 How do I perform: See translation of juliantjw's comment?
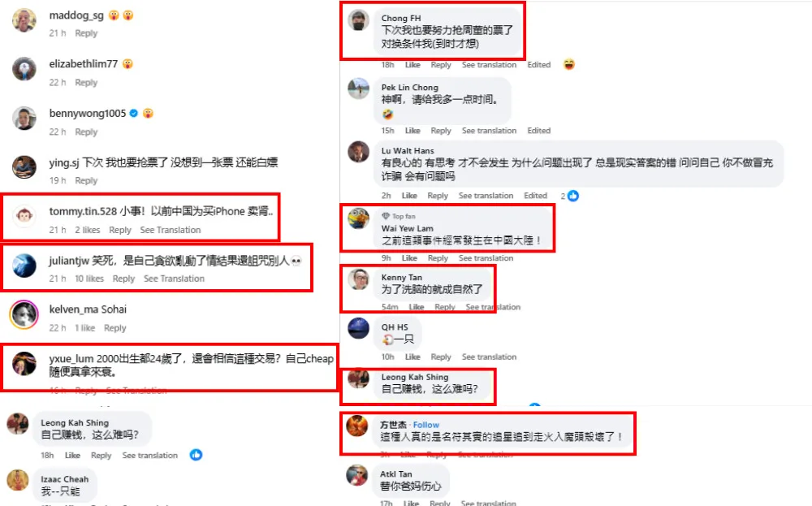[174, 279]
